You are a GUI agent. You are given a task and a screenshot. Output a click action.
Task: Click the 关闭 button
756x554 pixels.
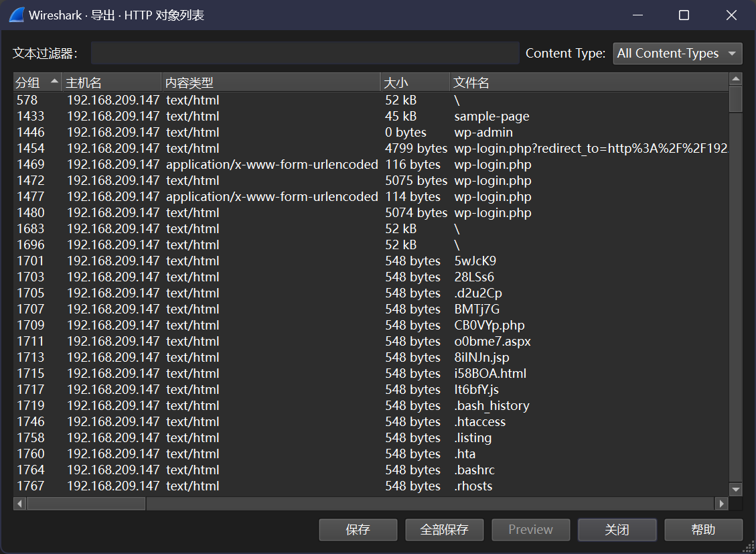[617, 530]
